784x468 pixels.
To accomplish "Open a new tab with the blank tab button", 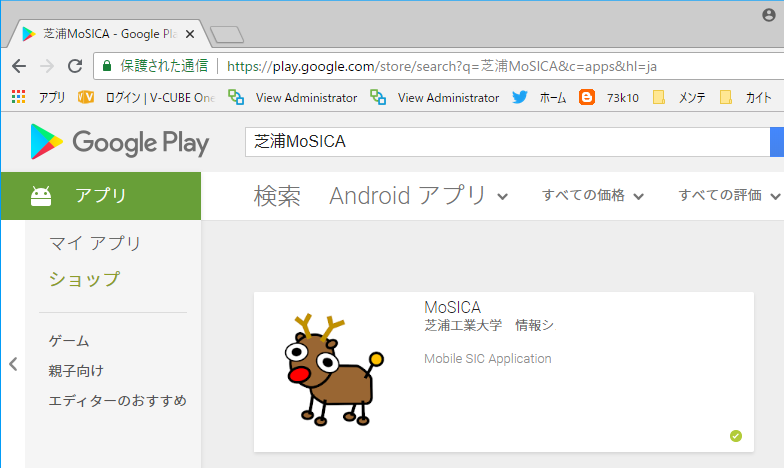I will 227,34.
